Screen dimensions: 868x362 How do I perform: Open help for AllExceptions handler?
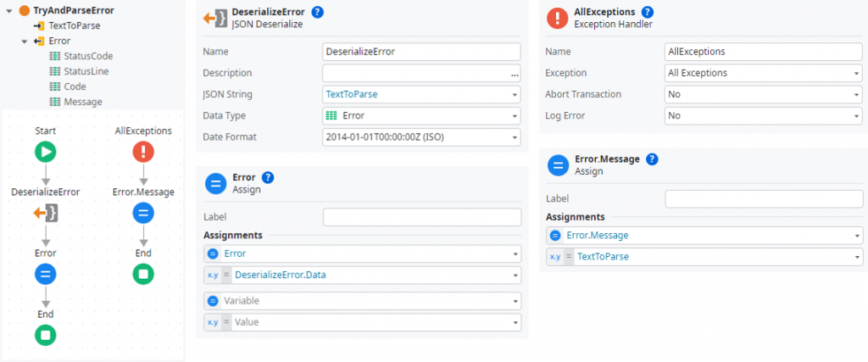coord(648,12)
